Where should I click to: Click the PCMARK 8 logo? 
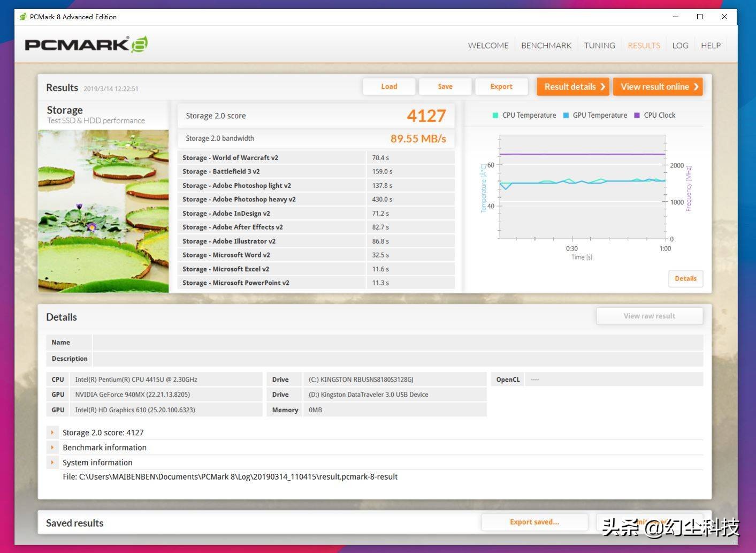86,44
